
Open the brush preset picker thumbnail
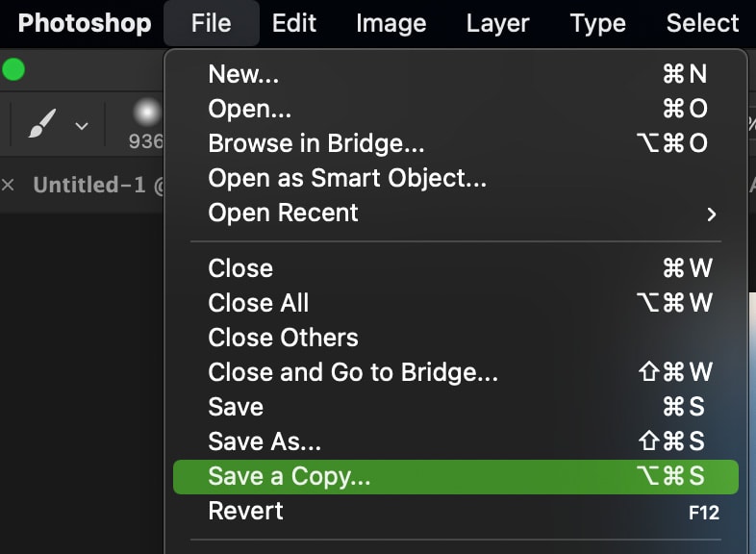pyautogui.click(x=146, y=113)
